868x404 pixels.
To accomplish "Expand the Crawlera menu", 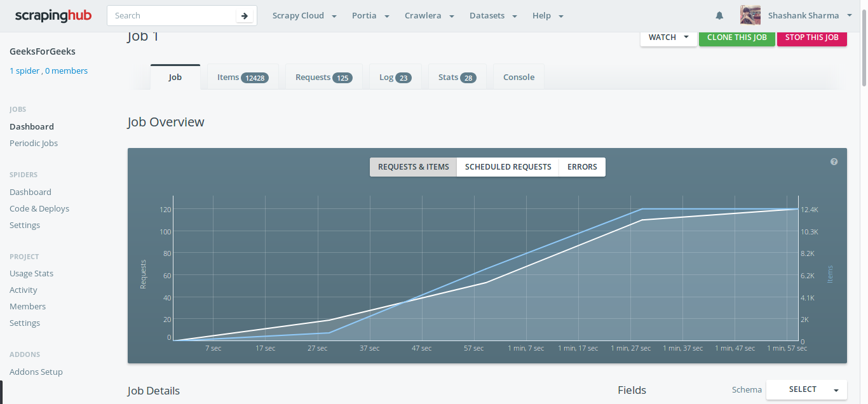I will pyautogui.click(x=430, y=16).
